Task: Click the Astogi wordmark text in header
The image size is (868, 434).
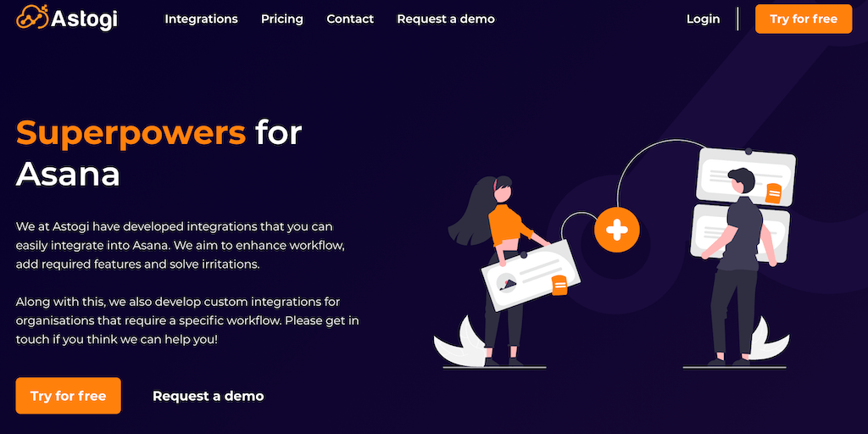Action: (x=84, y=19)
